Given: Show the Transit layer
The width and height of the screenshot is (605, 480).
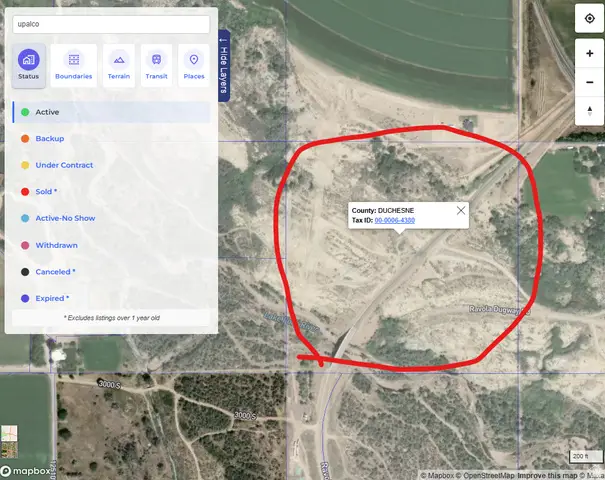Looking at the screenshot, I should tap(156, 65).
